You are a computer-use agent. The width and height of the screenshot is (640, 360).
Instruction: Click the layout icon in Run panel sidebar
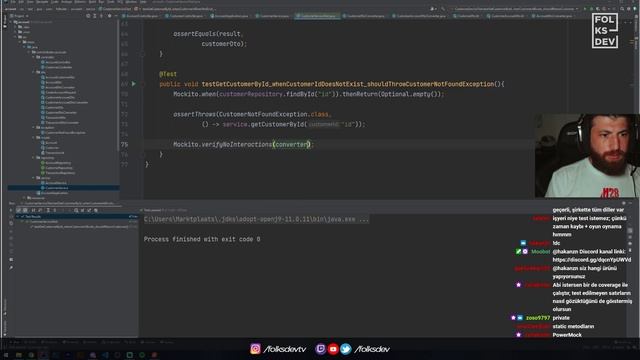click(11, 259)
